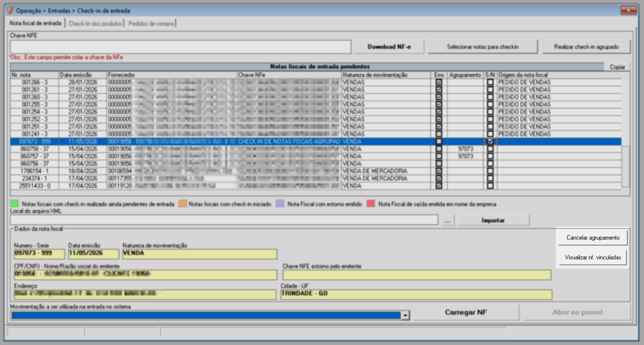Toggle Erro checkbox for nota 1786154 - 1
644x345 pixels.
tap(439, 171)
